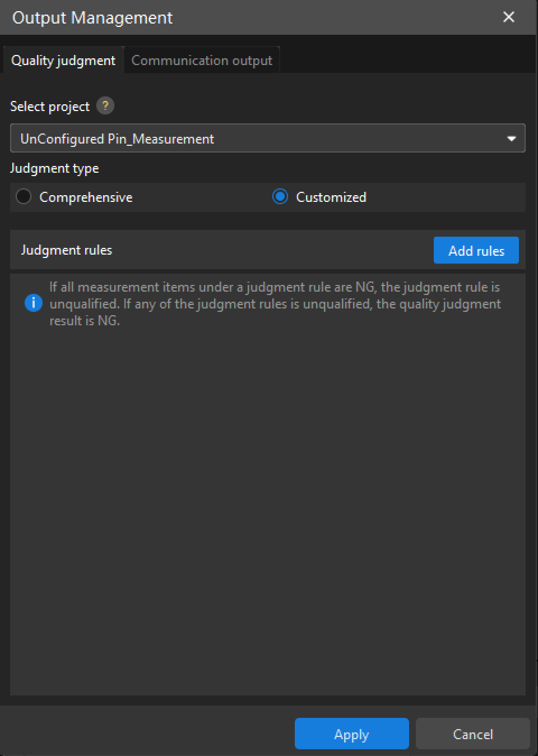Click the Judgment type label

click(x=54, y=168)
